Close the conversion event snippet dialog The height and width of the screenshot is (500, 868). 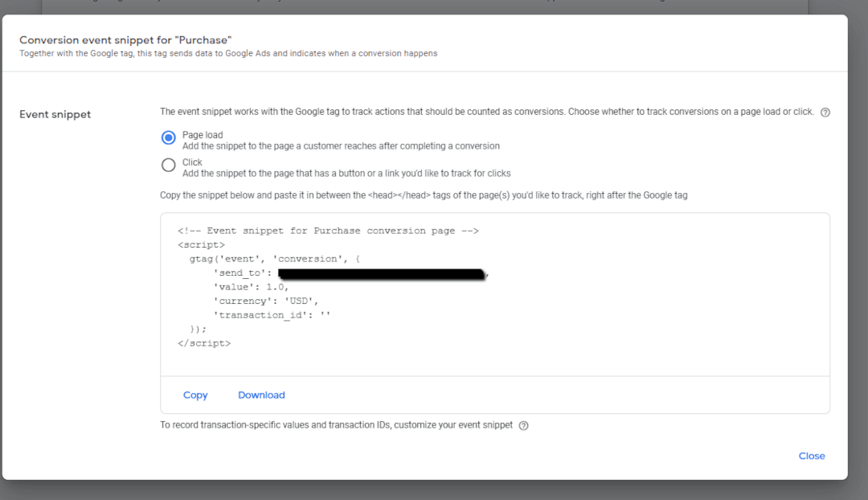[x=812, y=456]
